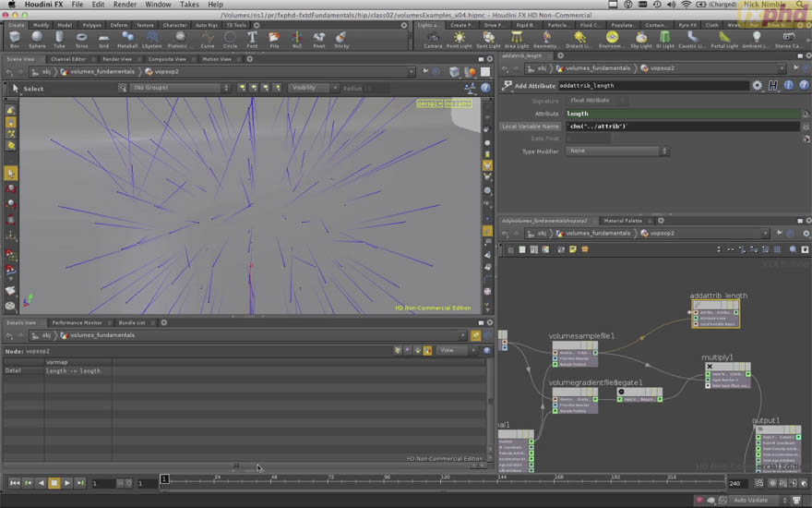Add a Null using the shelf

[x=297, y=39]
